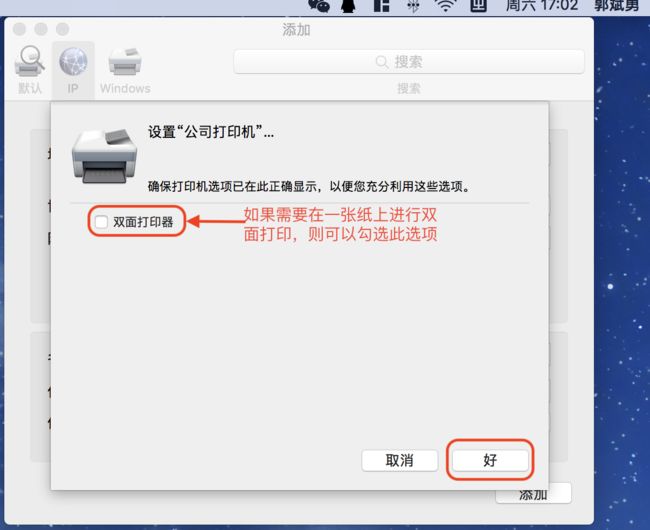650x530 pixels.
Task: Open the WeChat menu bar icon
Action: (x=319, y=5)
